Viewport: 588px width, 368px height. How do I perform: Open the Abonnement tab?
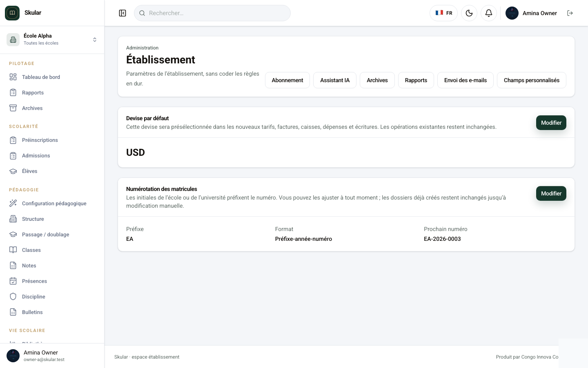(287, 80)
